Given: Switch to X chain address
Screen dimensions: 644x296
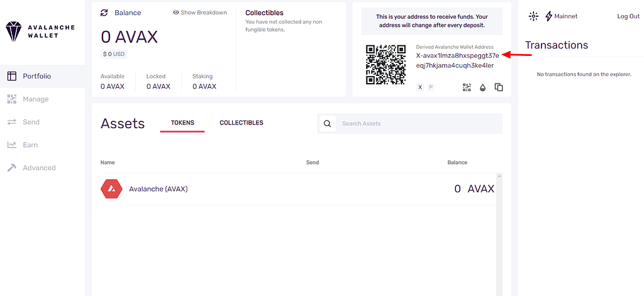Looking at the screenshot, I should pyautogui.click(x=419, y=87).
